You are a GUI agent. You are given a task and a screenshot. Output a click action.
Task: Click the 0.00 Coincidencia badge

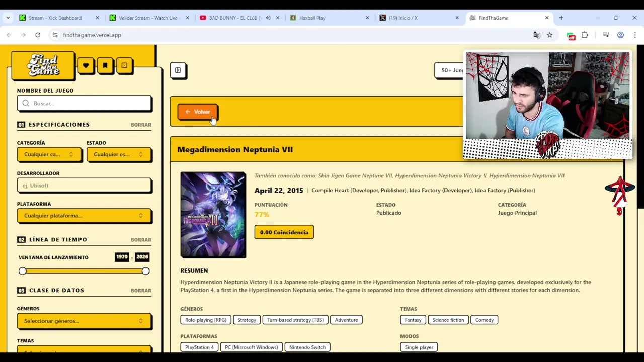(284, 232)
